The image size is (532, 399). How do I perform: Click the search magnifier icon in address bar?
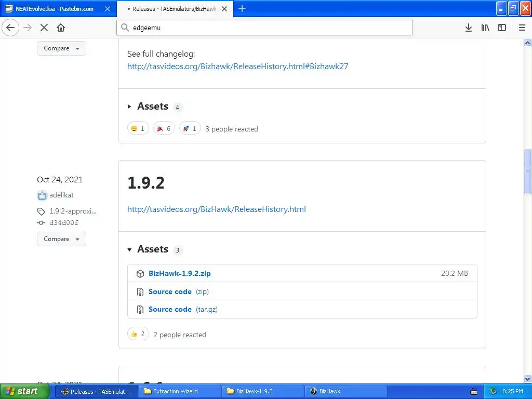[125, 28]
